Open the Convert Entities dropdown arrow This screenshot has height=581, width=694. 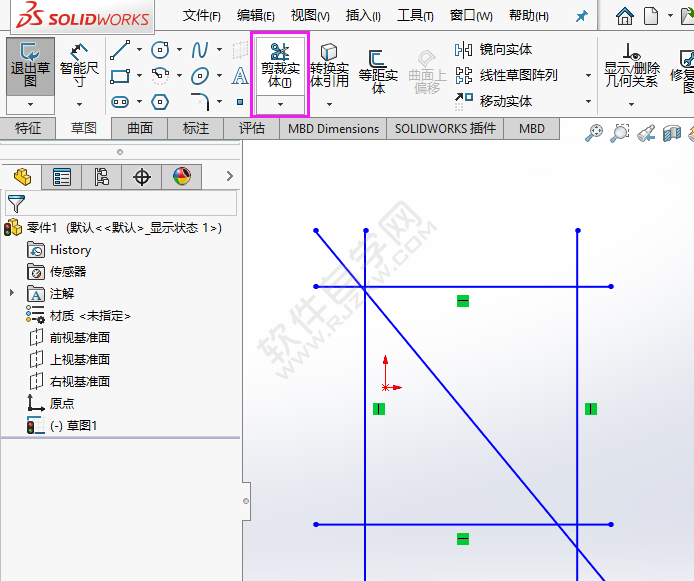coord(329,104)
